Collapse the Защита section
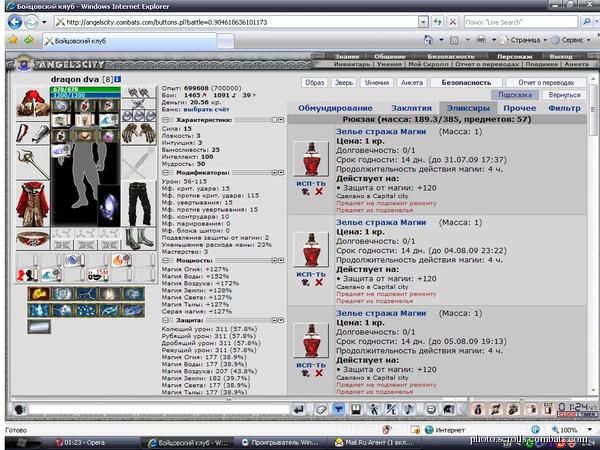The height and width of the screenshot is (450, 600). pos(166,320)
